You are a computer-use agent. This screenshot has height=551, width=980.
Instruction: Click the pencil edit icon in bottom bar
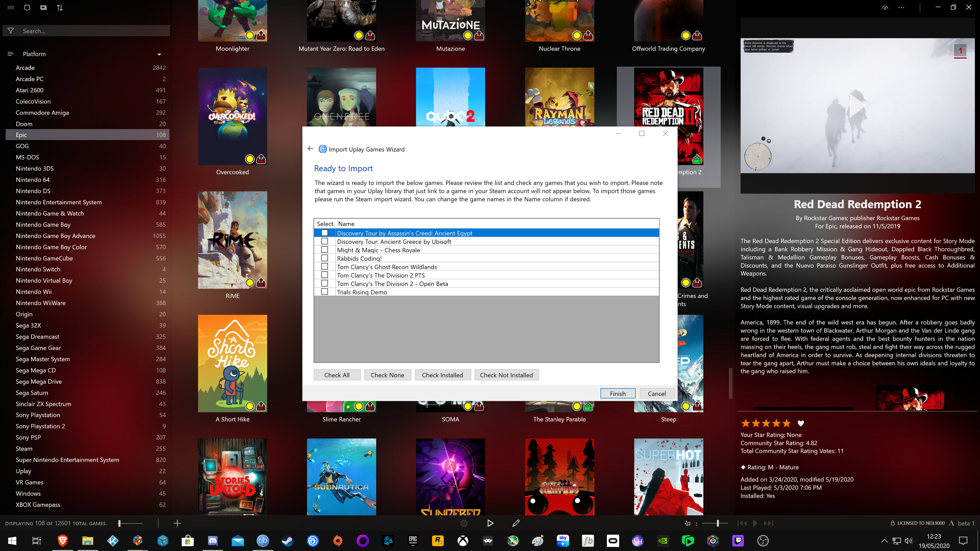[516, 524]
